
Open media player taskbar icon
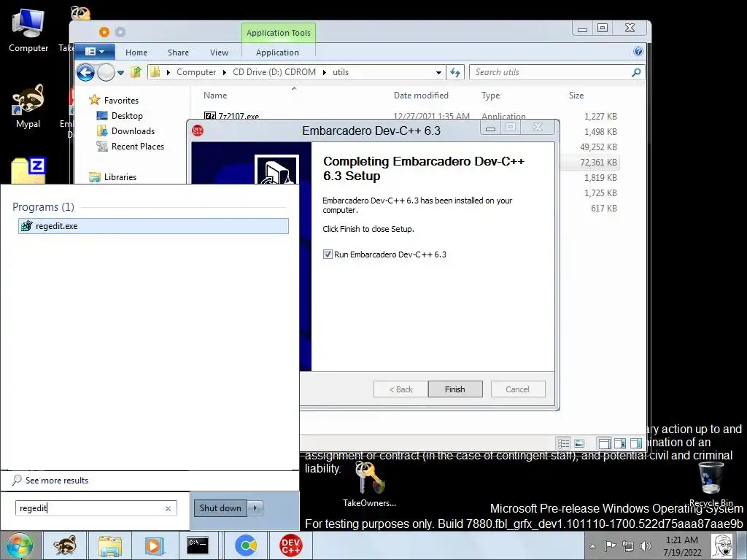[x=154, y=545]
